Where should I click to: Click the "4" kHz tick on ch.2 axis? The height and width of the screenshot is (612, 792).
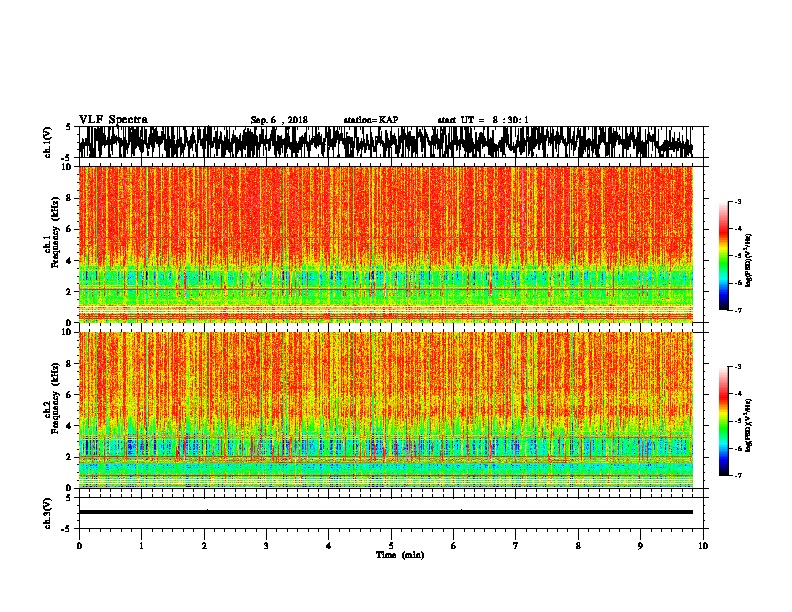click(x=70, y=426)
